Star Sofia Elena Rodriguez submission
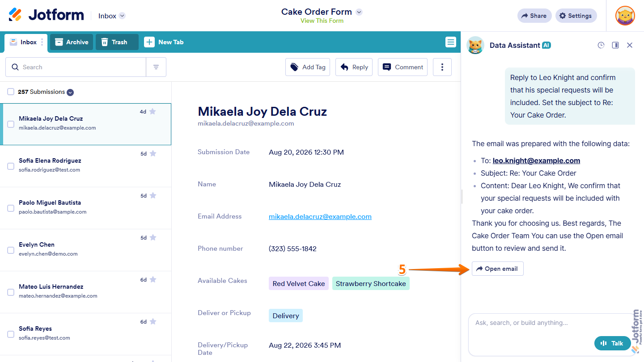Viewport: 644px width, 362px height. [x=153, y=153]
